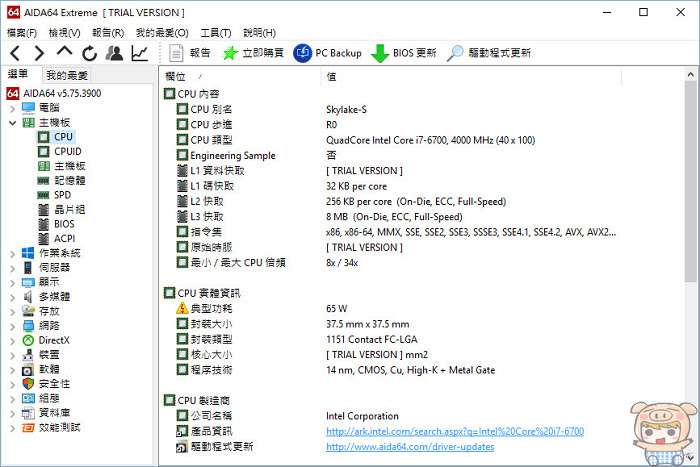Launch PC Backup from toolbar
Image resolution: width=700 pixels, height=467 pixels.
coord(327,53)
